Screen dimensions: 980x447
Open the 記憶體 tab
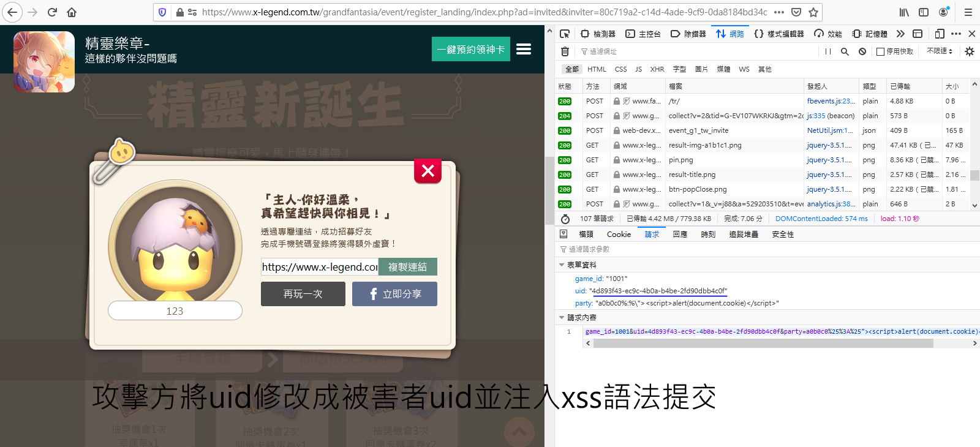click(870, 34)
